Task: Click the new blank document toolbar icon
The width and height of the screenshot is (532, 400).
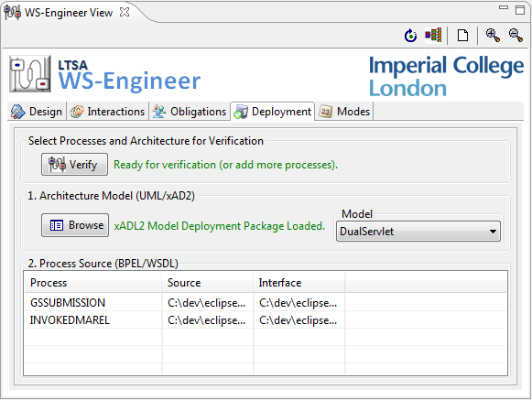Action: [x=462, y=35]
